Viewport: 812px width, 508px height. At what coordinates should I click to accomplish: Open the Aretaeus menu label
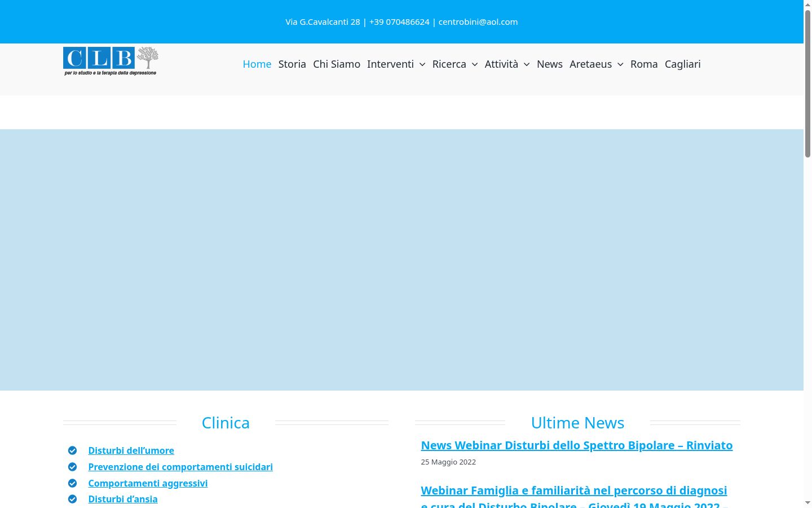(590, 64)
